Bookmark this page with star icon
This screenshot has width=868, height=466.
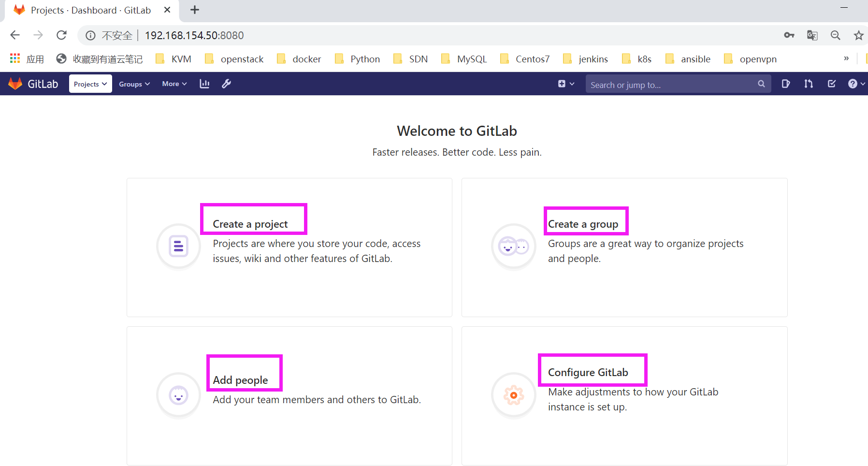(x=858, y=35)
